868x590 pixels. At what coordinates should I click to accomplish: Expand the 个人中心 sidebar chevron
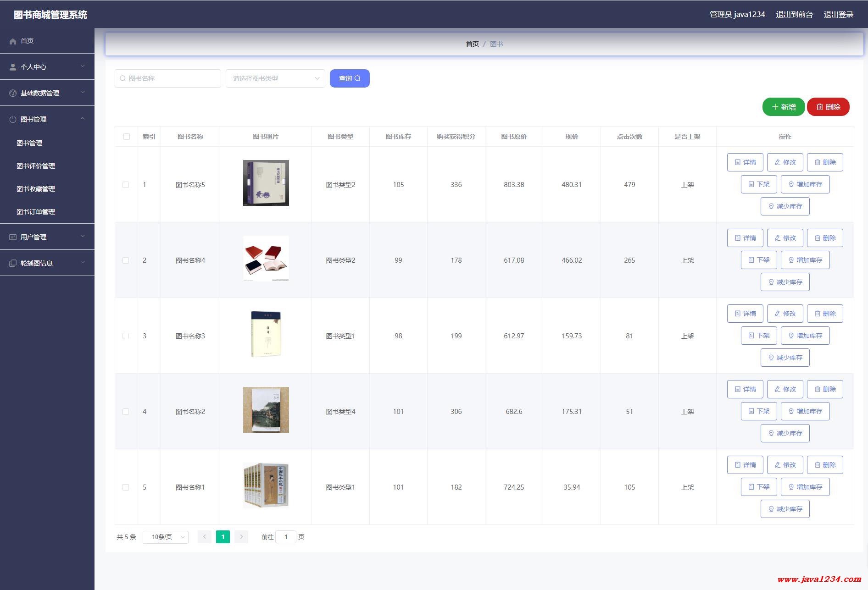[x=83, y=66]
